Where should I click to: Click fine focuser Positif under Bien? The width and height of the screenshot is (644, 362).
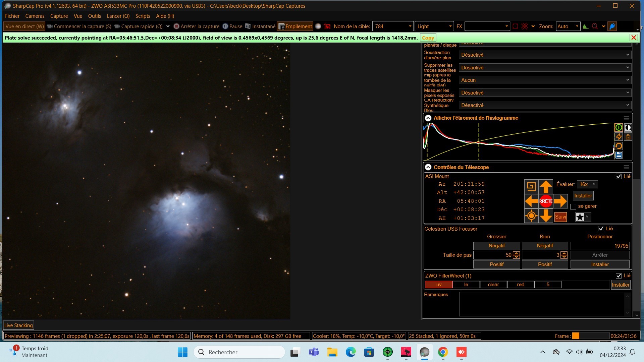(x=545, y=264)
